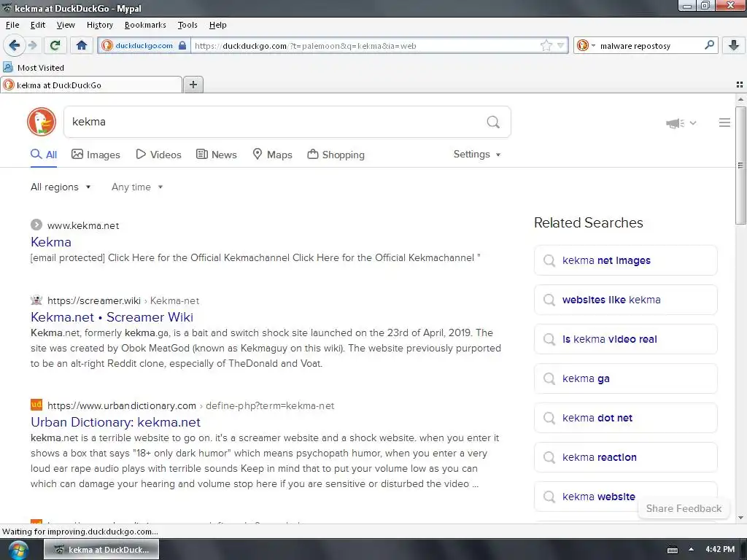Click the duckduckgo.com site identity label
747x560 pixels.
(x=144, y=46)
